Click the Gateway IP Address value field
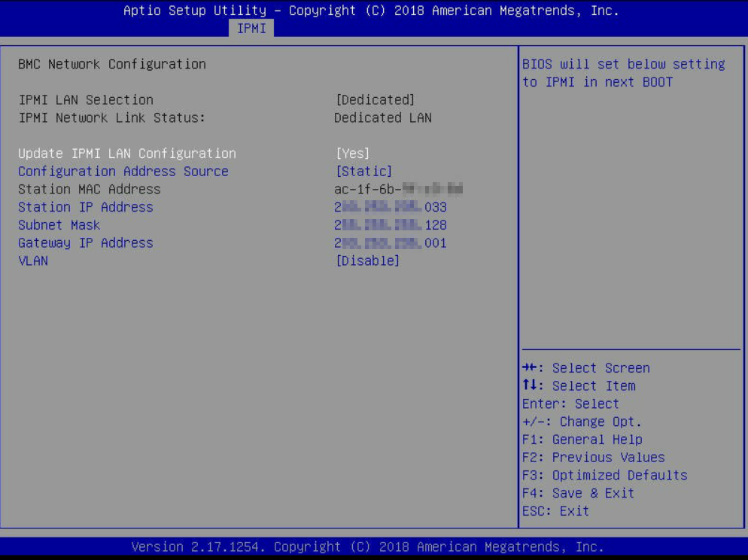 click(x=391, y=243)
